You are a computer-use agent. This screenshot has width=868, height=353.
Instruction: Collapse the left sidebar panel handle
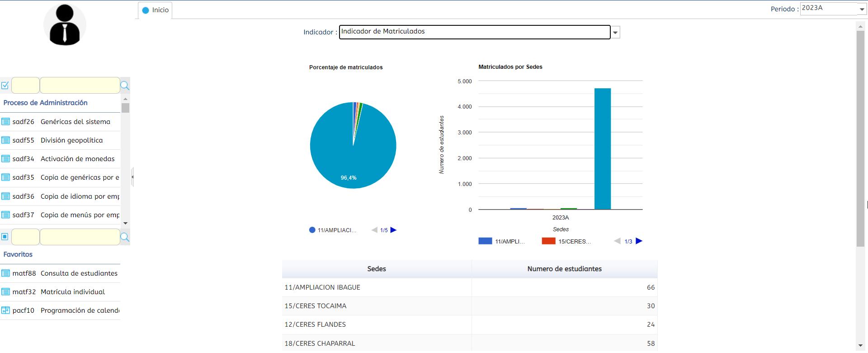pos(132,177)
